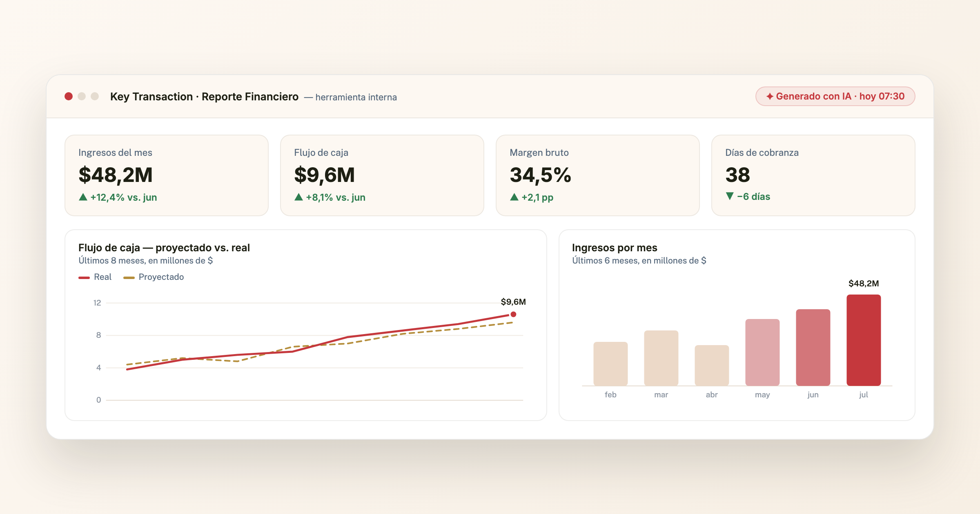Open the Margen bruto card
980x514 pixels.
click(x=598, y=175)
